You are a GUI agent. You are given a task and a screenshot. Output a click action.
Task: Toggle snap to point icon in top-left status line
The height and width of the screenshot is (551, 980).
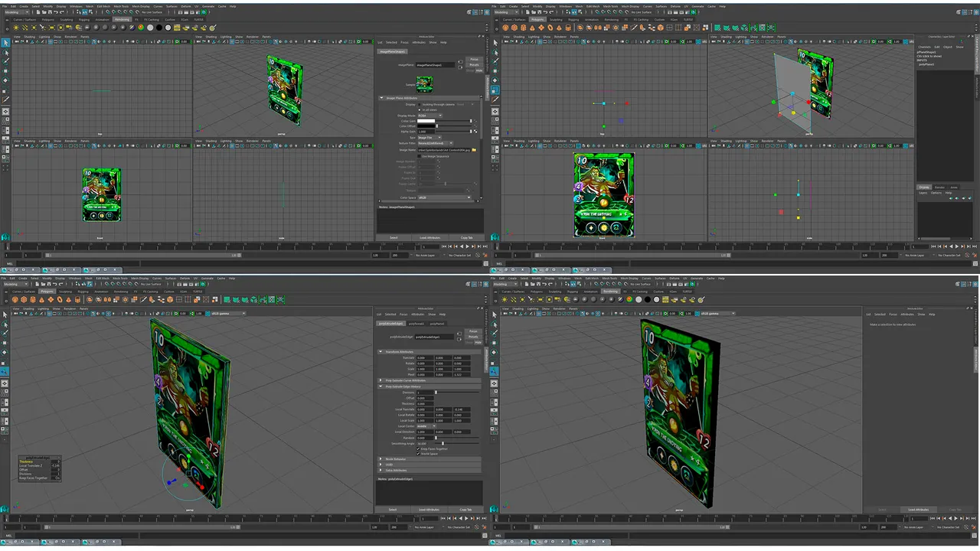119,12
